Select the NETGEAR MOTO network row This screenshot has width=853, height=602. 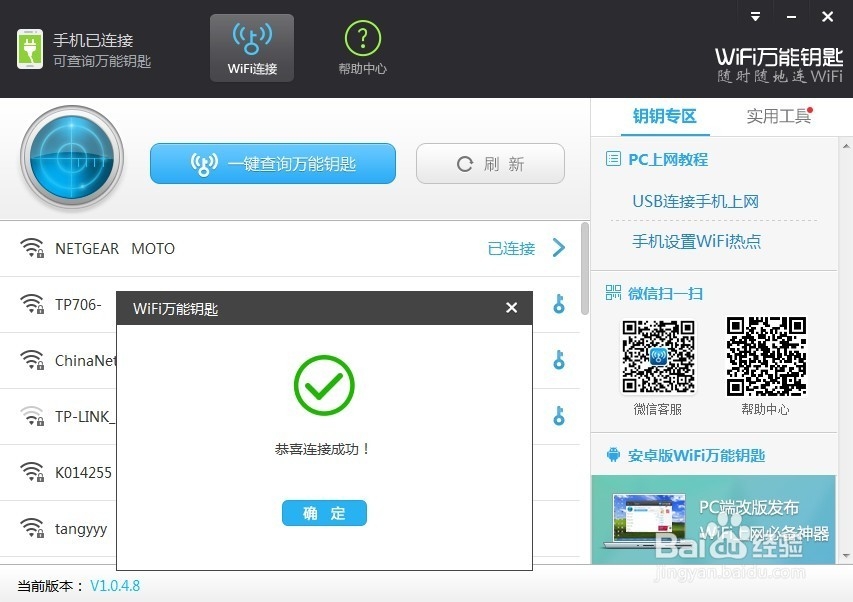tap(290, 249)
